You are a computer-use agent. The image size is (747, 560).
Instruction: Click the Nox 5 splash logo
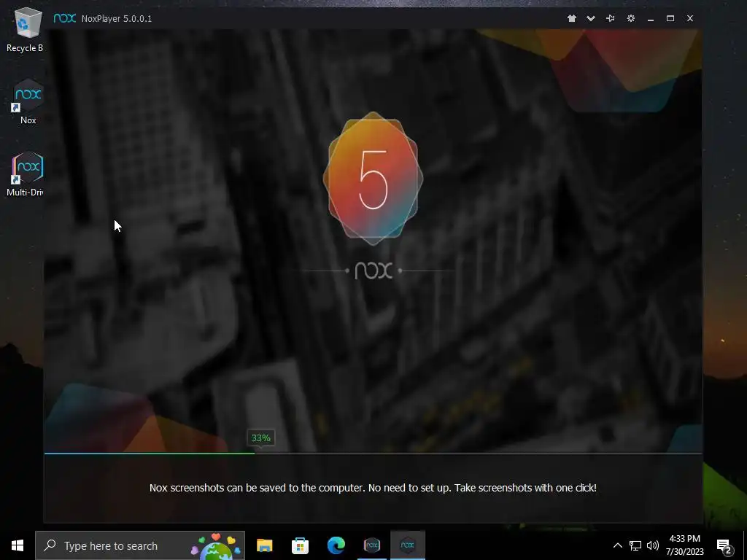point(373,179)
